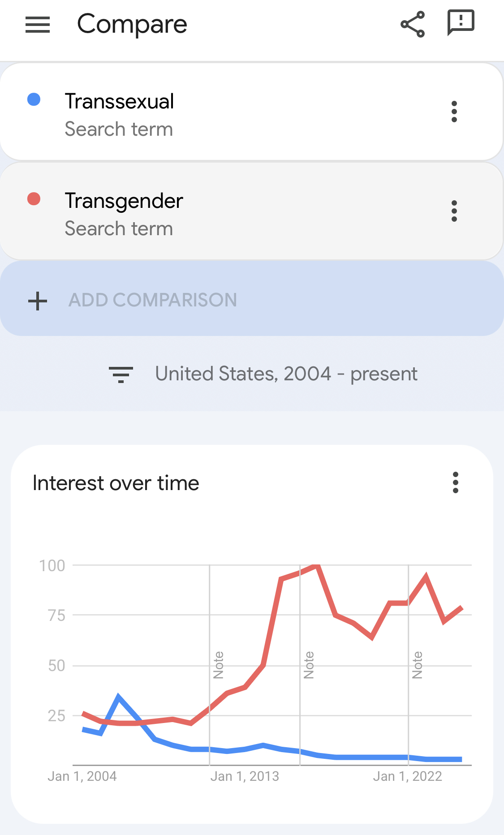Click the blue Transsexual color dot
This screenshot has width=504, height=835.
tap(34, 99)
